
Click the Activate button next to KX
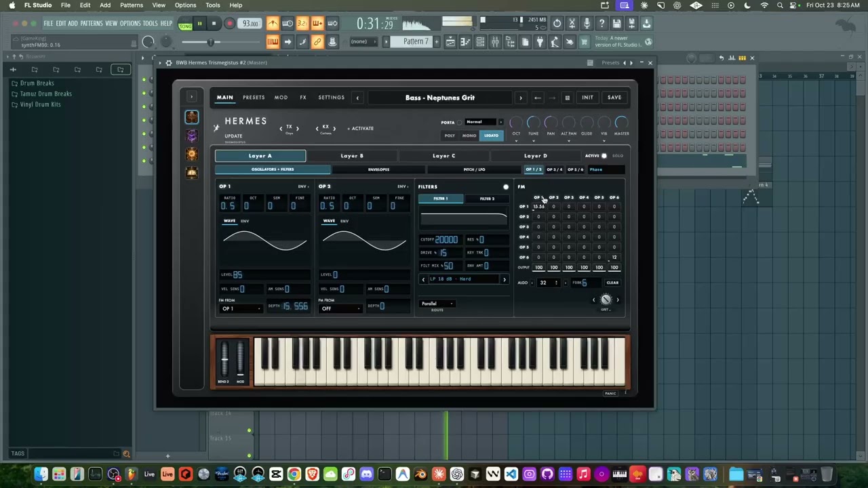[362, 128]
